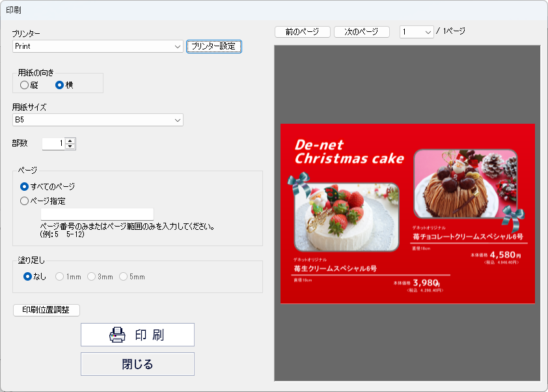Screen dimensions: 548x392
Task: Click the large 印刷 print button
Action: (x=137, y=335)
